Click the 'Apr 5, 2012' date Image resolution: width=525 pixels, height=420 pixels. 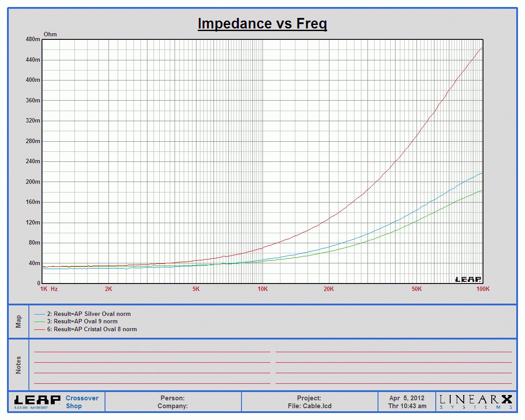click(x=407, y=398)
